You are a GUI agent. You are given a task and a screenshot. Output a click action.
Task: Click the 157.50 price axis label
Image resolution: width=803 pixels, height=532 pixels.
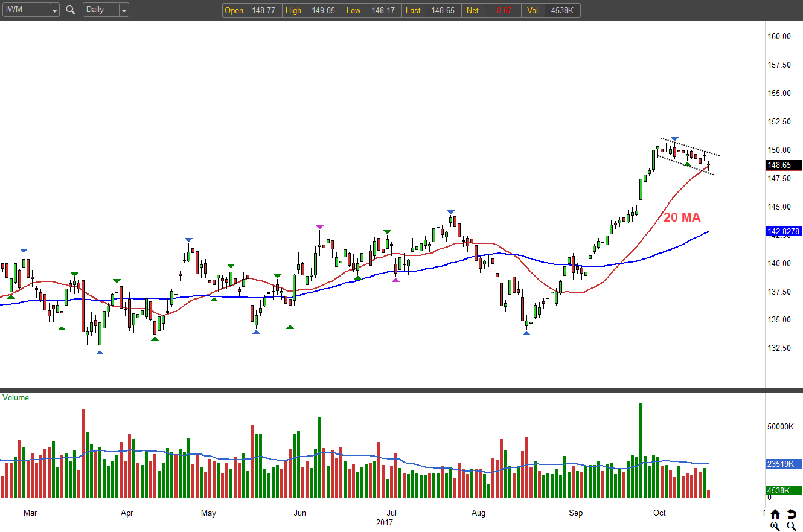(779, 65)
